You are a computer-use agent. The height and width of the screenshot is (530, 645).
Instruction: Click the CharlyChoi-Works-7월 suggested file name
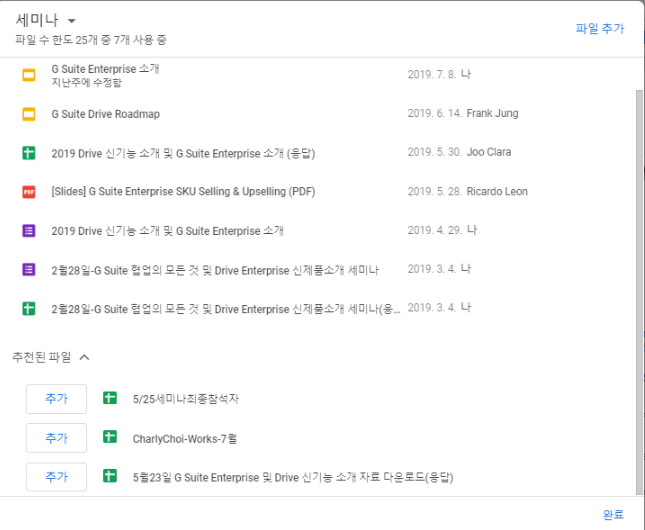click(185, 439)
